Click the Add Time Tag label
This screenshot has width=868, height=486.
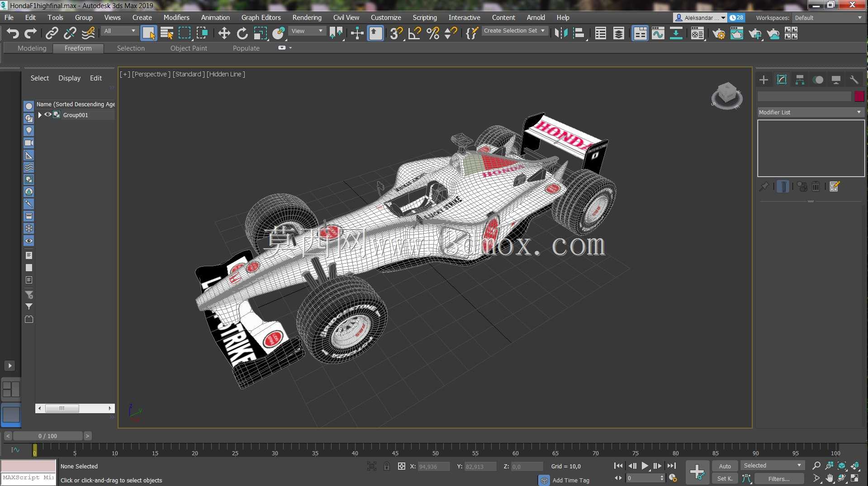(571, 480)
